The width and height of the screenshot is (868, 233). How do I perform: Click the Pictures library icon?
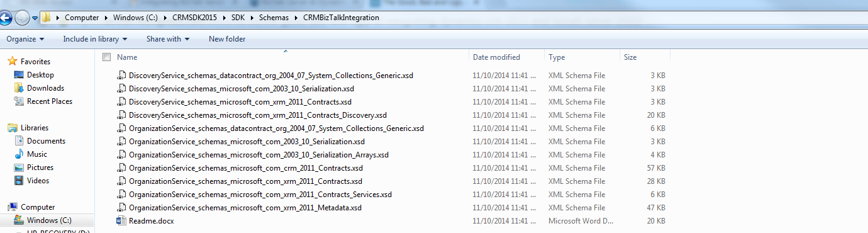click(x=19, y=168)
